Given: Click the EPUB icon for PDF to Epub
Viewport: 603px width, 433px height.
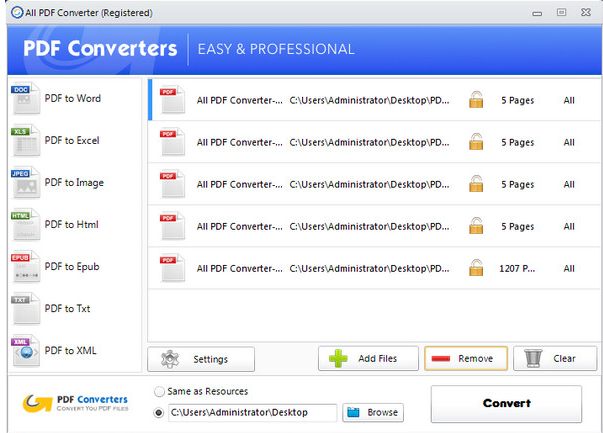Looking at the screenshot, I should pos(25,266).
